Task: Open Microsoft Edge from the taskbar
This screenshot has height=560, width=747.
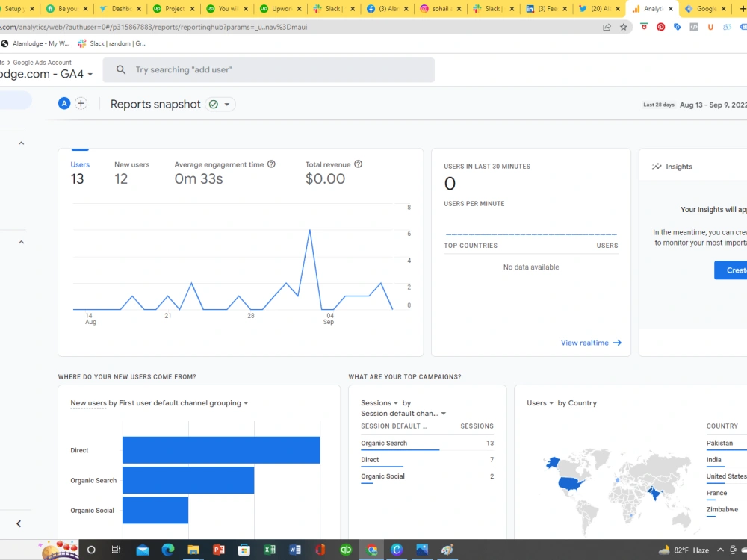Action: coord(167,550)
